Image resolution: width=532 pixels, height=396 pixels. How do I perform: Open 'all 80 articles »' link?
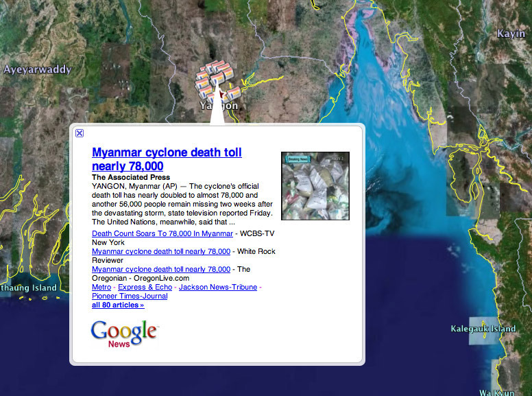tap(118, 305)
